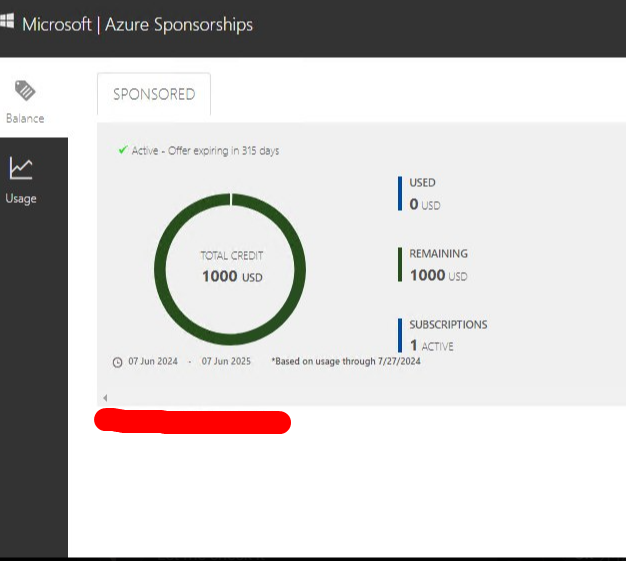Click the 'Based on usage through 7/27/2024' note
Screen dimensions: 626x561
[x=346, y=361]
